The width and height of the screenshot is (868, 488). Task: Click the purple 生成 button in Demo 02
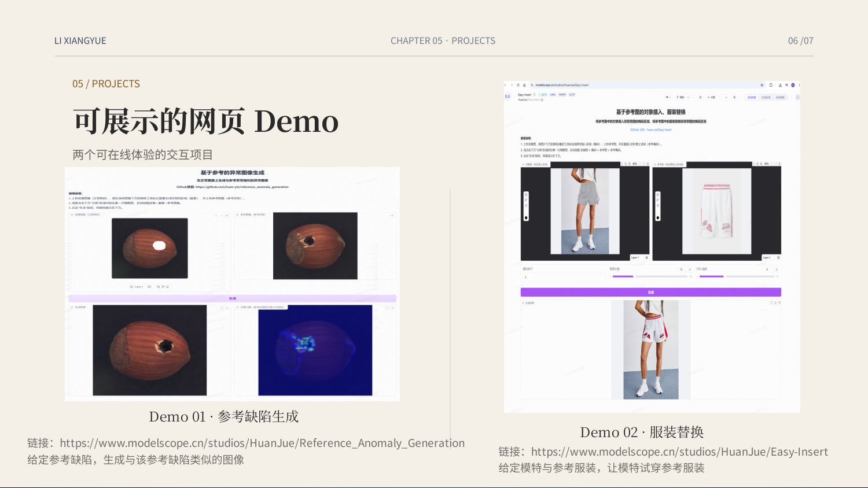point(651,292)
